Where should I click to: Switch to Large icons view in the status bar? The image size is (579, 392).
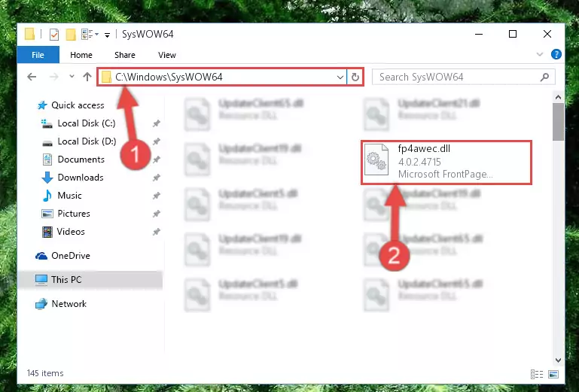553,374
